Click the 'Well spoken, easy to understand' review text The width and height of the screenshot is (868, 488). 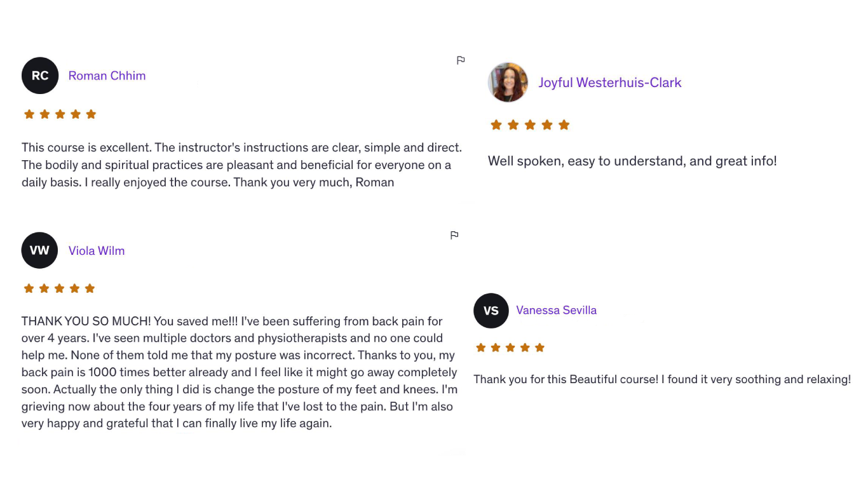(632, 161)
